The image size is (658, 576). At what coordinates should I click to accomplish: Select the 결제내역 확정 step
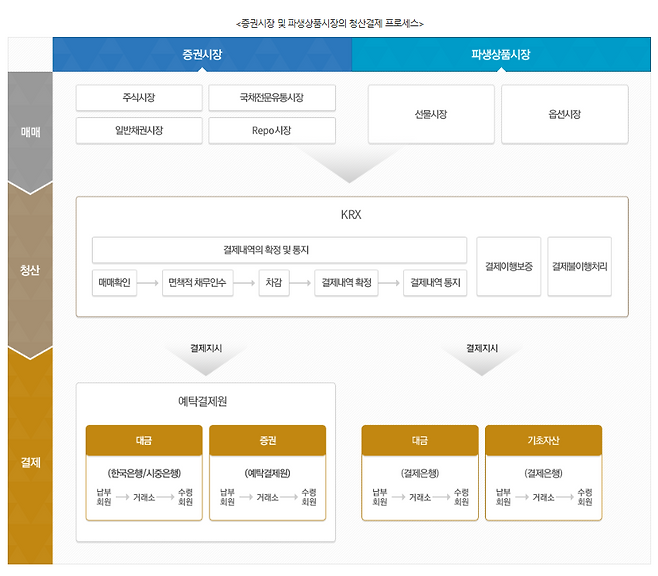pos(347,283)
